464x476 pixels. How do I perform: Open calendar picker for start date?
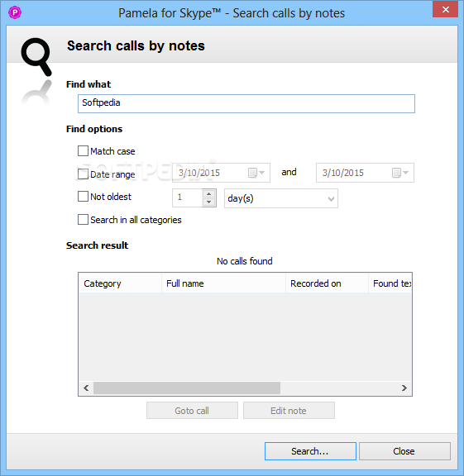(x=256, y=173)
